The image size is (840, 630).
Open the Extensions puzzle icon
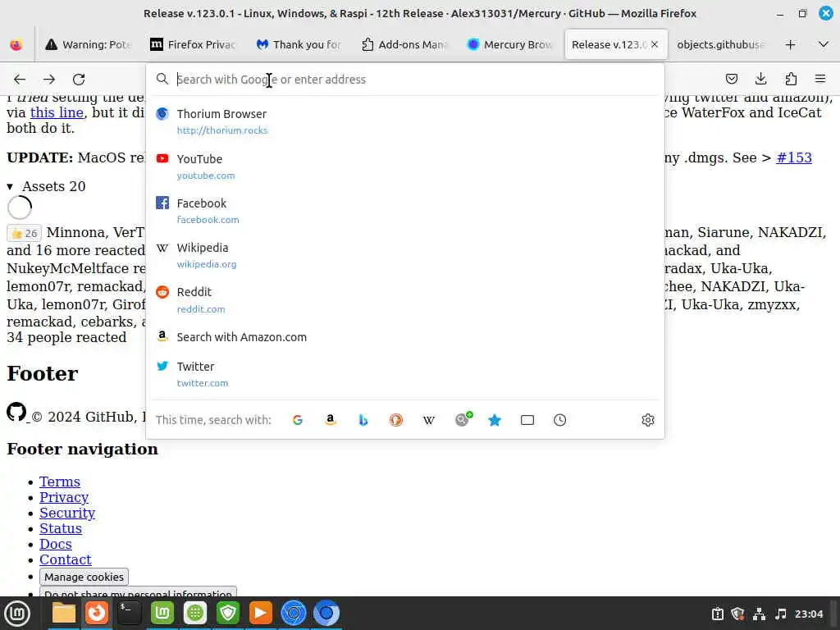[791, 80]
